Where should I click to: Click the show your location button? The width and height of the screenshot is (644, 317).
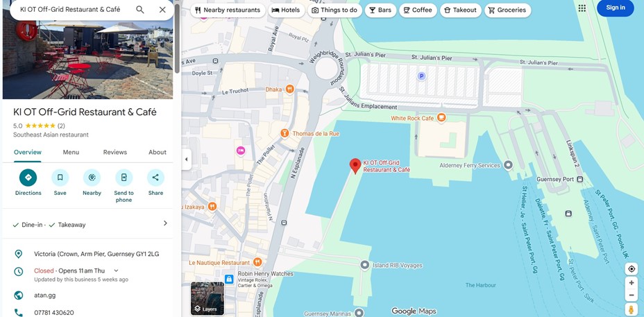(x=632, y=269)
